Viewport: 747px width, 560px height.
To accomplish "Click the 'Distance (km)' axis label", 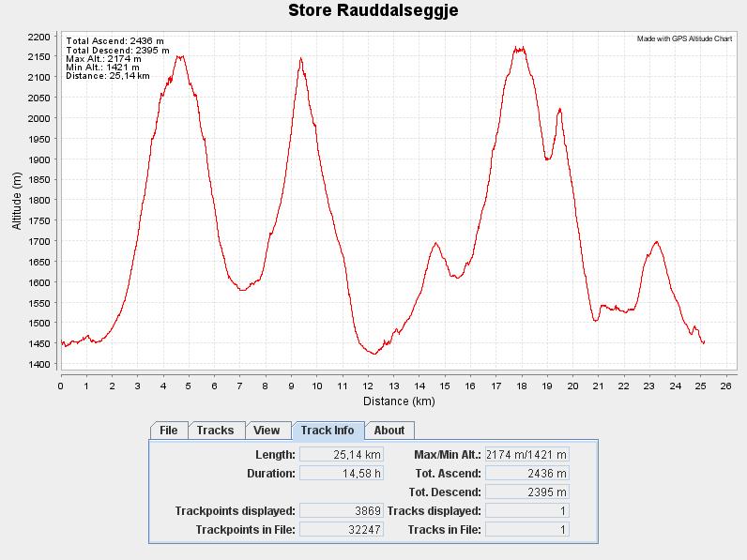I will click(399, 401).
